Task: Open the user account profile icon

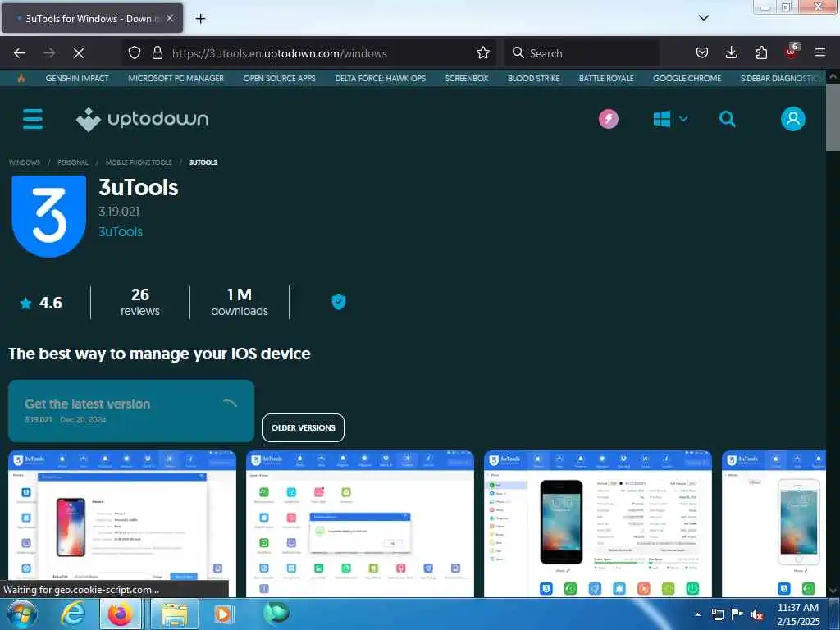Action: pos(793,119)
